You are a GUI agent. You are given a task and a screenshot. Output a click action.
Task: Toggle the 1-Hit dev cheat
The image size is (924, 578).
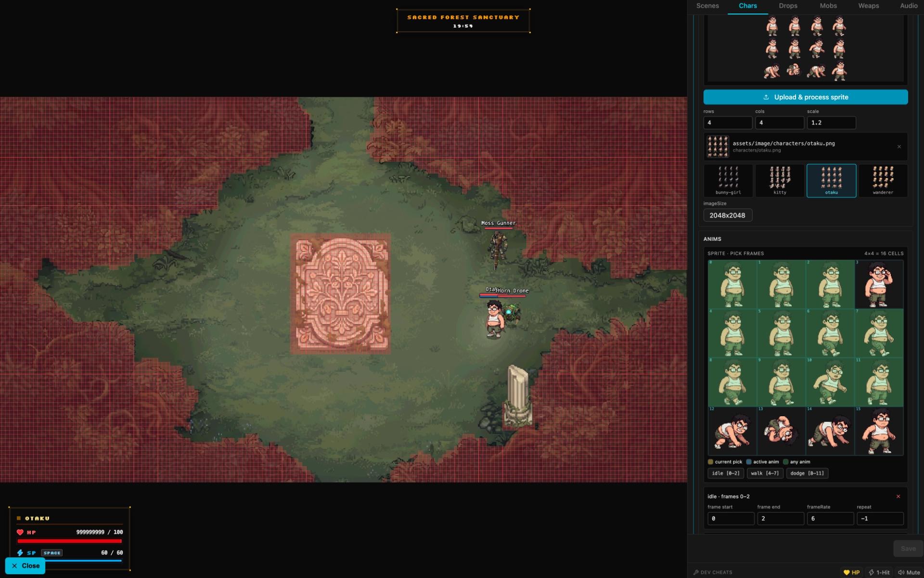pyautogui.click(x=879, y=572)
